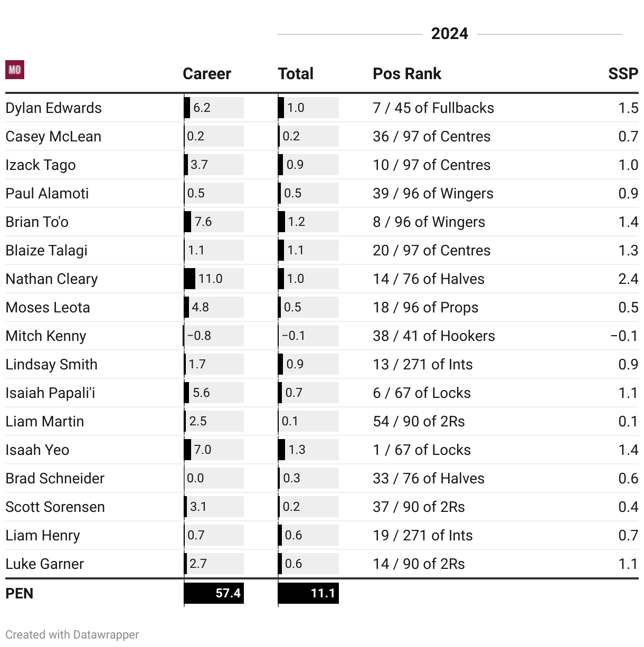Click Nathan Cleary's 2.4 SSP value
Viewport: 644px width, 647px height.
pos(628,279)
